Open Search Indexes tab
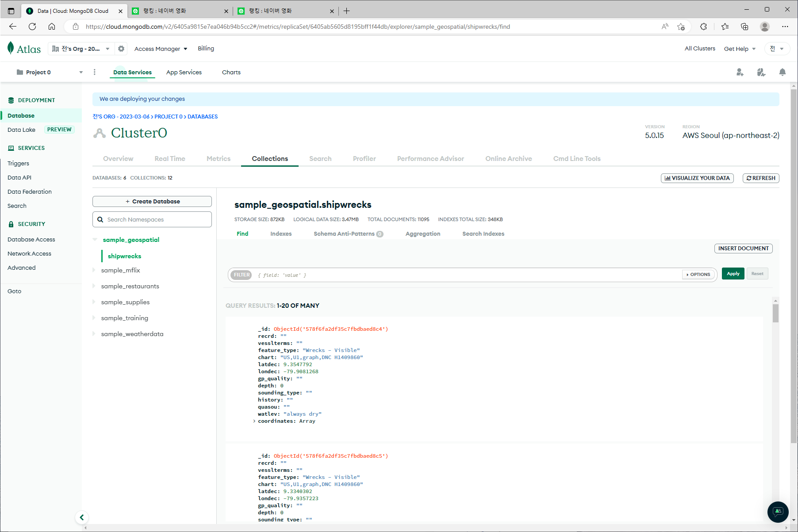798x532 pixels. [x=483, y=234]
